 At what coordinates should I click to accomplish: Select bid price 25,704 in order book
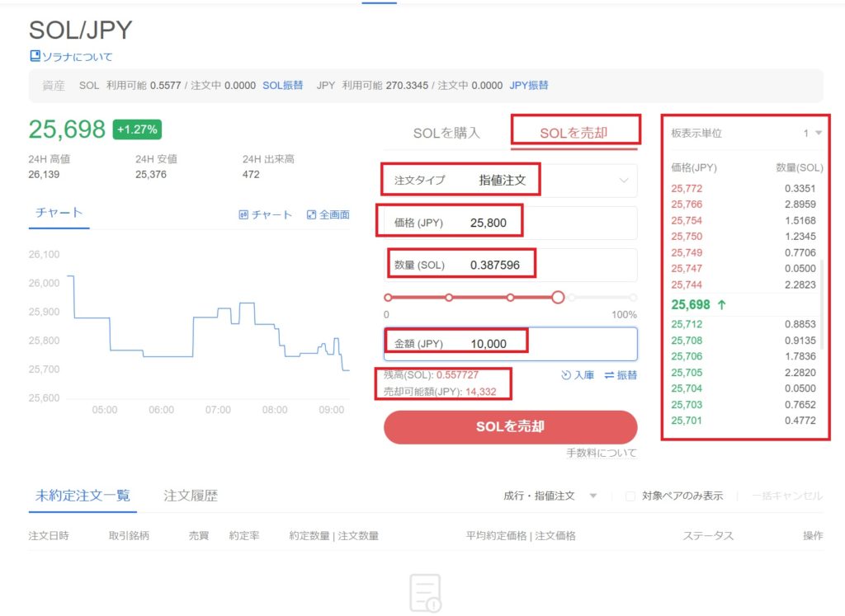(x=687, y=388)
